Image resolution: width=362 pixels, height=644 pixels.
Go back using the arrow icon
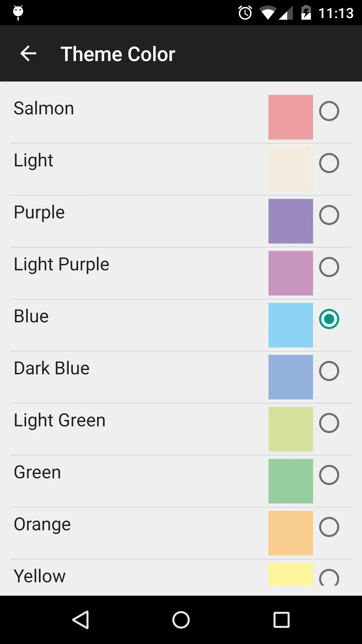[x=28, y=54]
